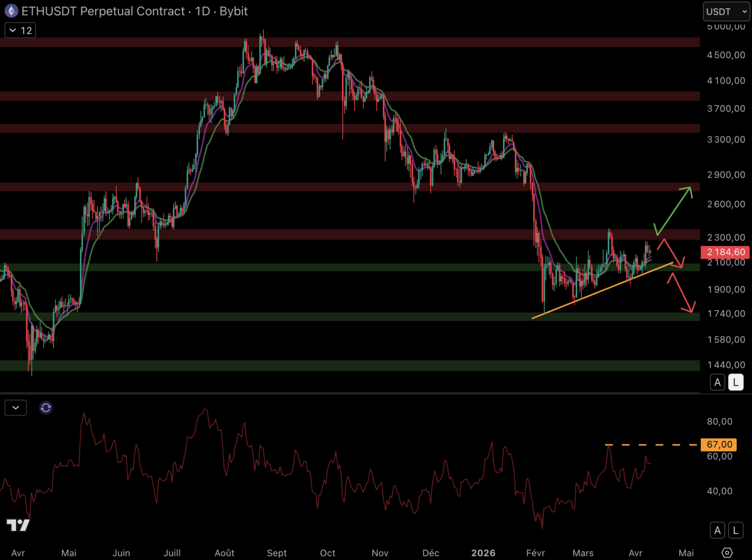Expand the collapsed 12 indicators legend
This screenshot has height=560, width=752.
[20, 31]
